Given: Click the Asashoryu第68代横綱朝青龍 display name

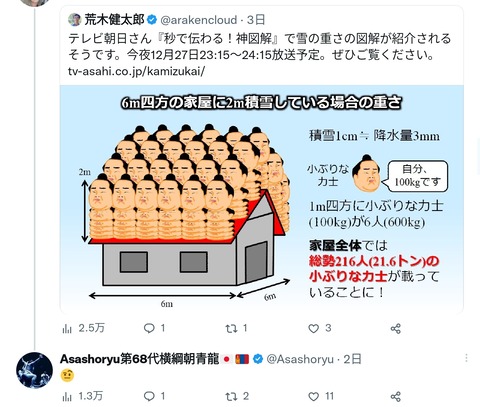Looking at the screenshot, I should click(x=139, y=359).
